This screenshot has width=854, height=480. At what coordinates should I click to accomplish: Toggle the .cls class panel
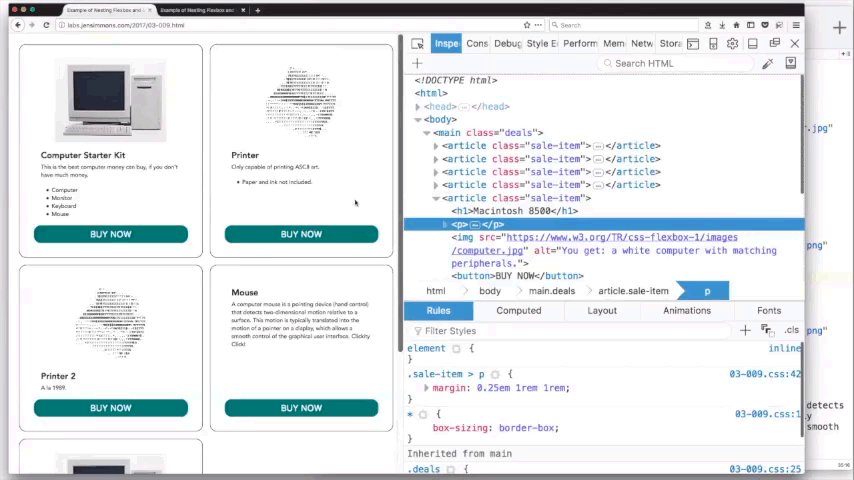(791, 330)
